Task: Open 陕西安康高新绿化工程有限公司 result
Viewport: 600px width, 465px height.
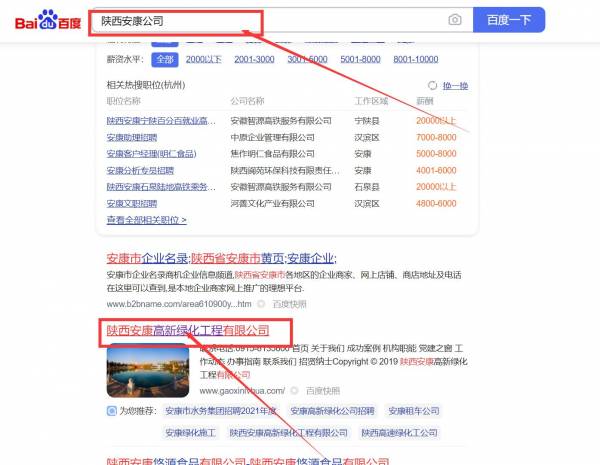Action: click(x=188, y=330)
